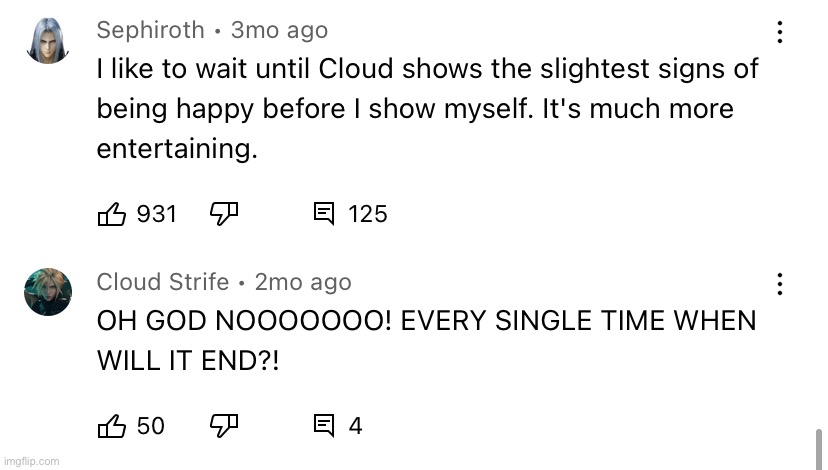Click the 931 likes count
The width and height of the screenshot is (828, 470).
tap(156, 214)
